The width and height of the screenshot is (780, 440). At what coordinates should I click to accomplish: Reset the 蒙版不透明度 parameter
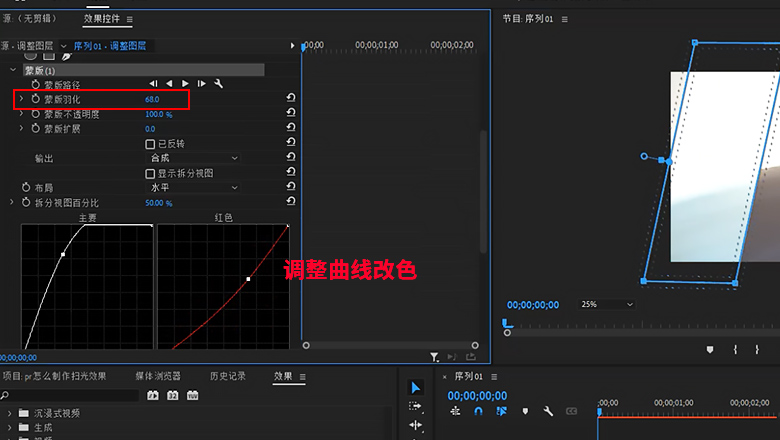pos(291,112)
